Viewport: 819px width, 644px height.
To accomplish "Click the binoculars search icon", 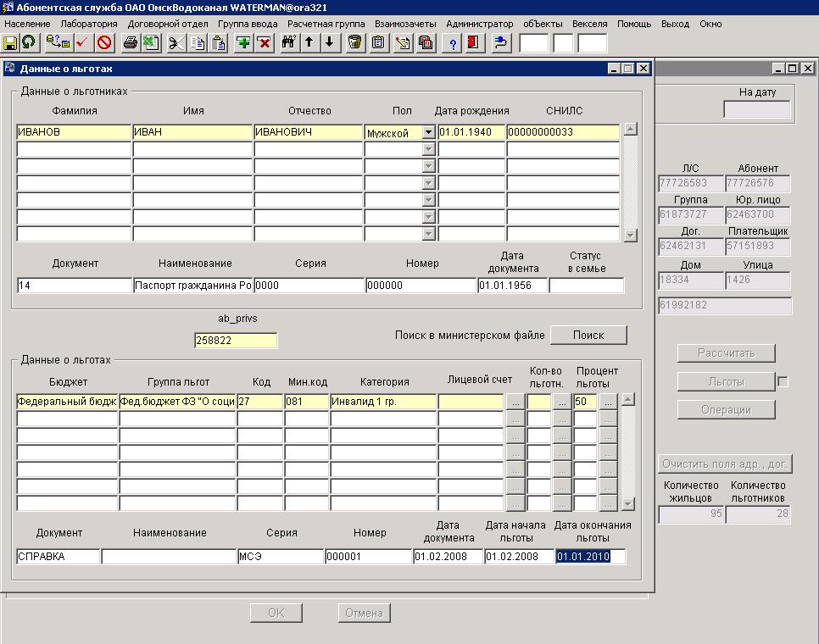I will click(288, 42).
